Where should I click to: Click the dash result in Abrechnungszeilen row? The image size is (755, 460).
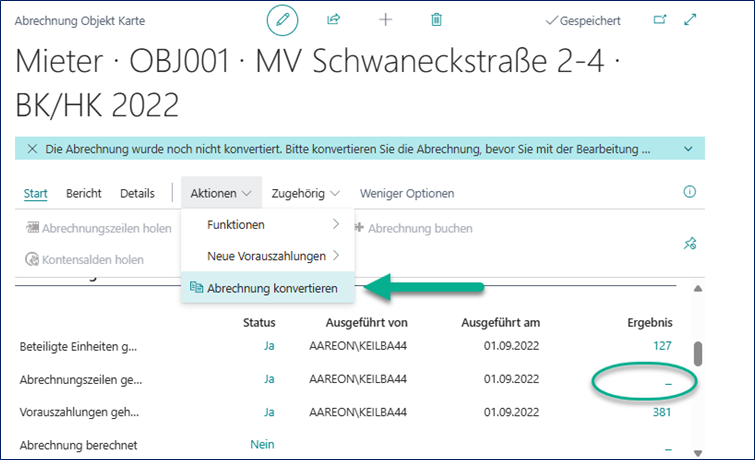(668, 384)
